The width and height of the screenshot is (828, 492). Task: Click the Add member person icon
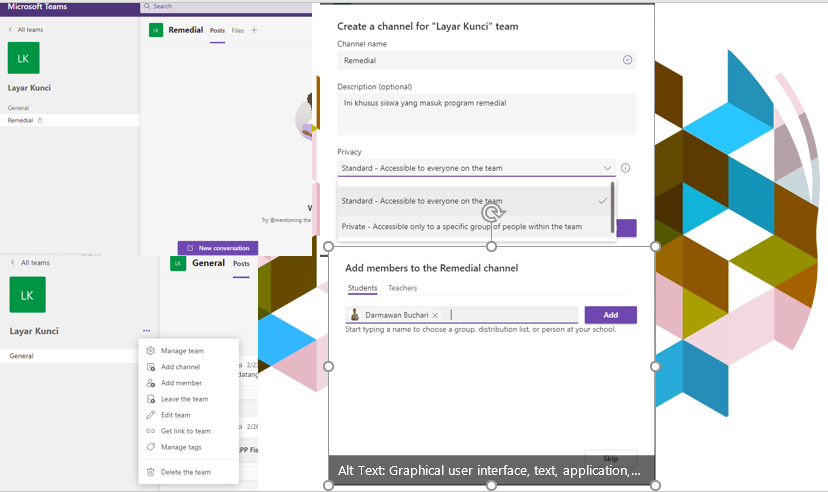coord(150,383)
